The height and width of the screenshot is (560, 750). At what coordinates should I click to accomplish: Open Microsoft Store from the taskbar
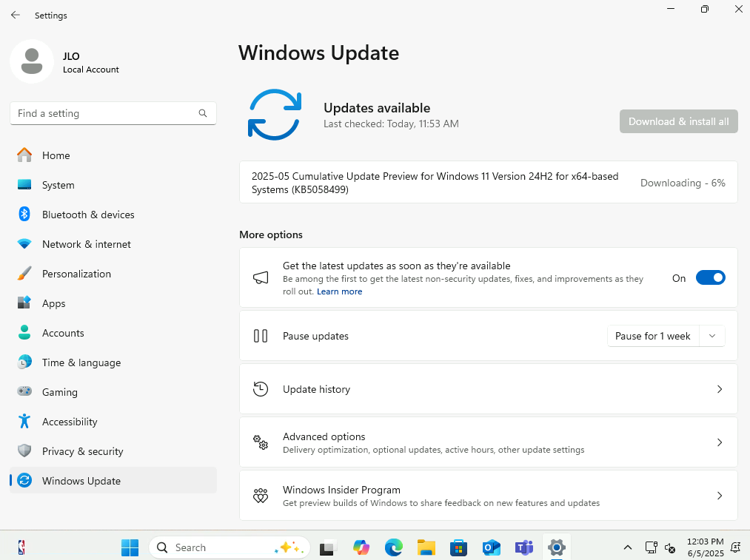(459, 547)
